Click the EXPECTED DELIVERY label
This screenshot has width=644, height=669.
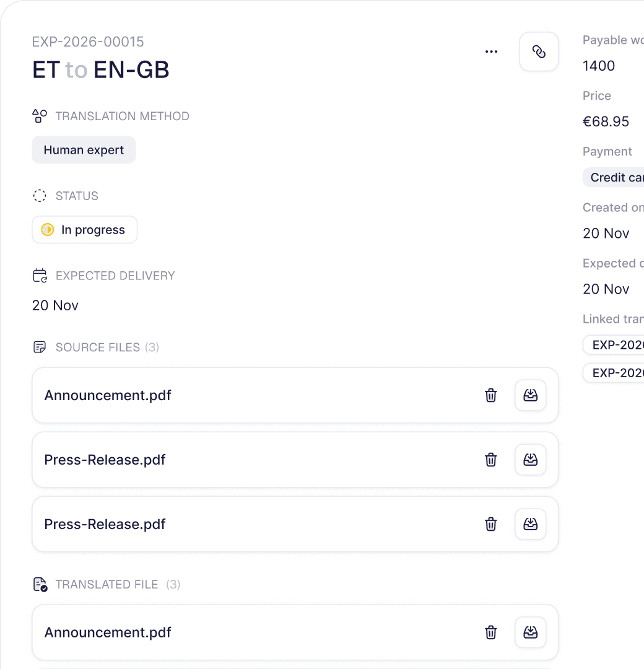pos(115,276)
